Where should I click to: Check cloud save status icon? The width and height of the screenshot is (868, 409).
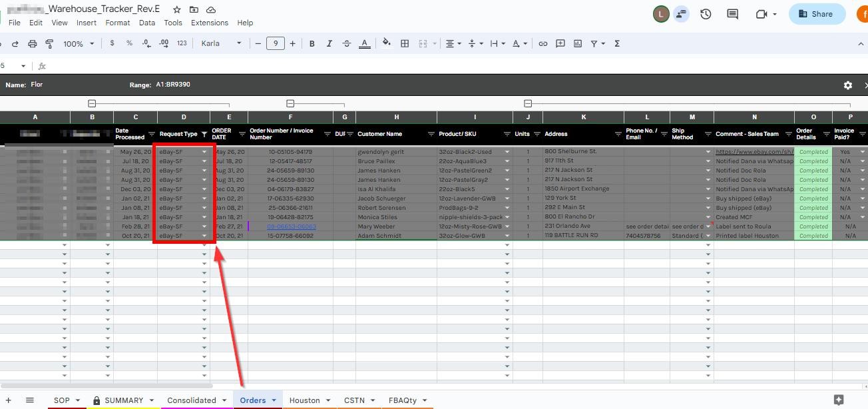coord(211,10)
